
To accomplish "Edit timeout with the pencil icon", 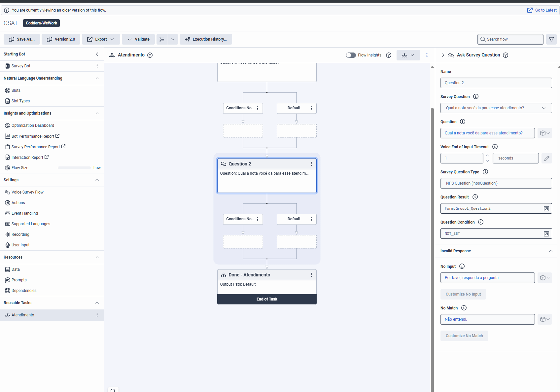I will [547, 158].
